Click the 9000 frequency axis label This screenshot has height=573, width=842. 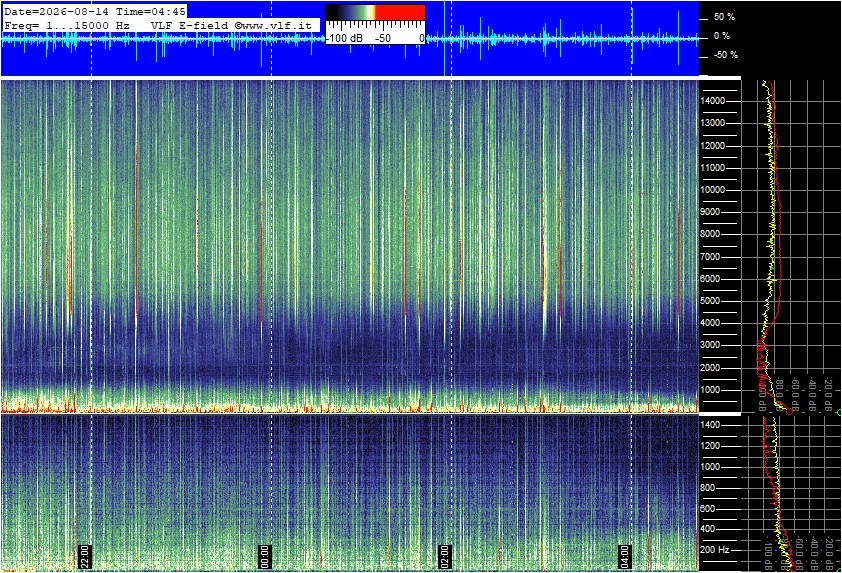pos(710,212)
